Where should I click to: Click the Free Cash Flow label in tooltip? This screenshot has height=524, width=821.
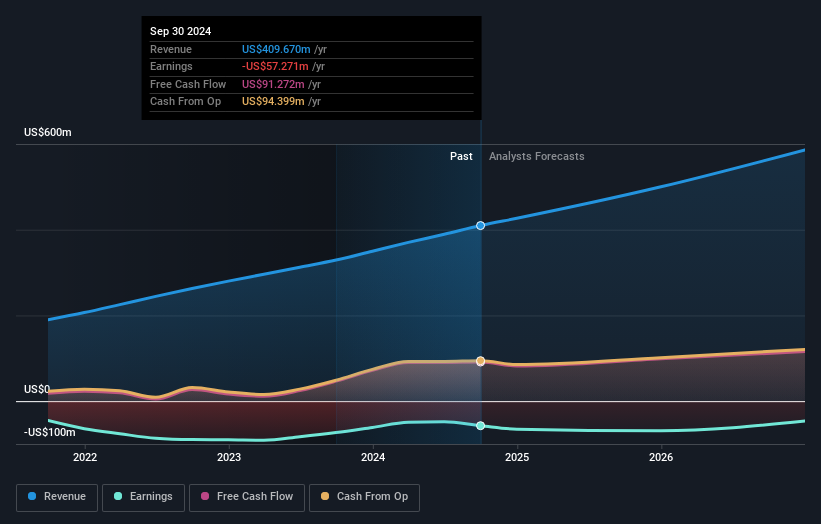188,84
